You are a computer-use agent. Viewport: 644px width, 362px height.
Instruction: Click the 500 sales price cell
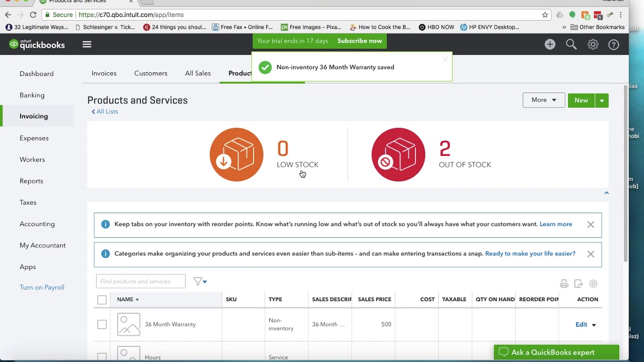click(386, 324)
